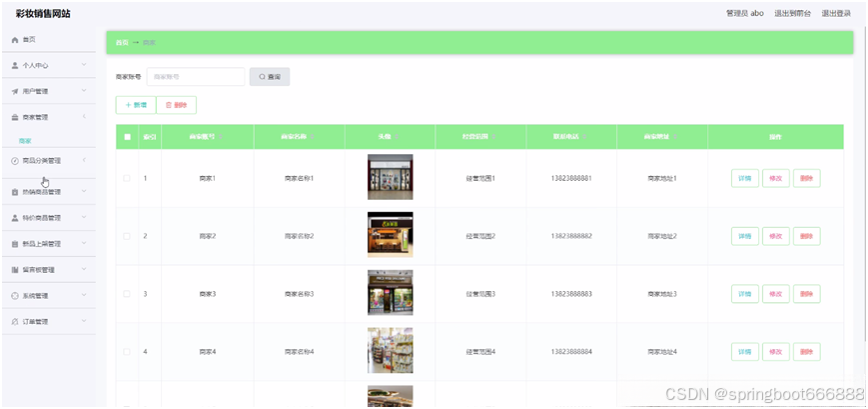This screenshot has width=868, height=409.
Task: Click the sort icon on 商家账号 column
Action: 222,137
